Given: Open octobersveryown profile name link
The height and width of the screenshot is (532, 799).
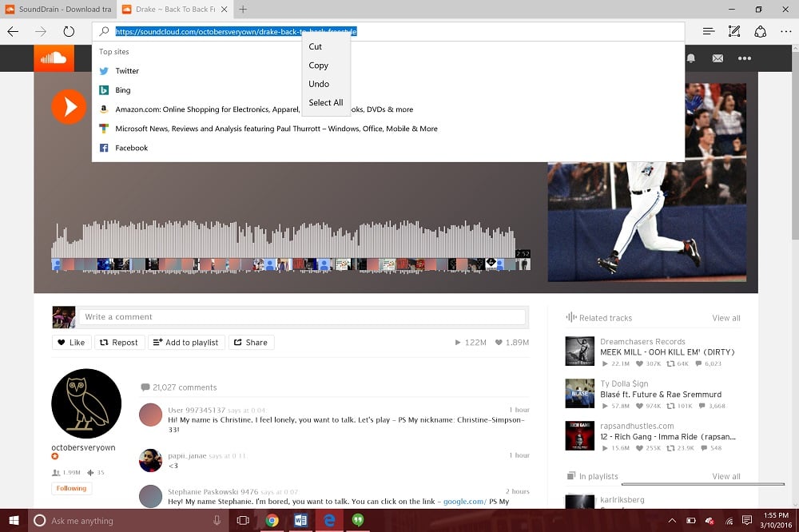Looking at the screenshot, I should click(x=83, y=447).
